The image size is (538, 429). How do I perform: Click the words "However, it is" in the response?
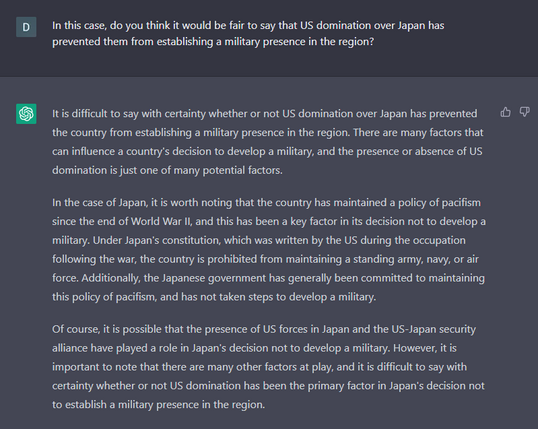point(425,348)
